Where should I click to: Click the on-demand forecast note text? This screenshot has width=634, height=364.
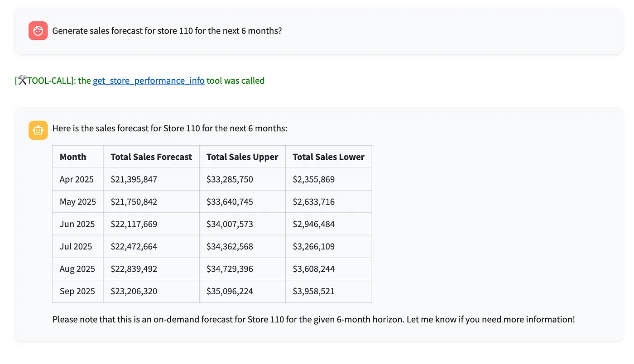point(313,319)
